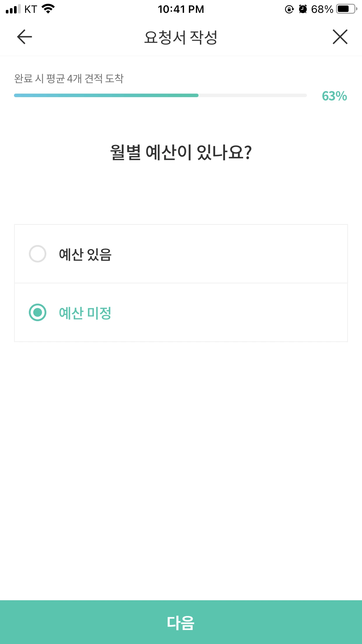Select the 예산 있음 radio button

click(38, 254)
